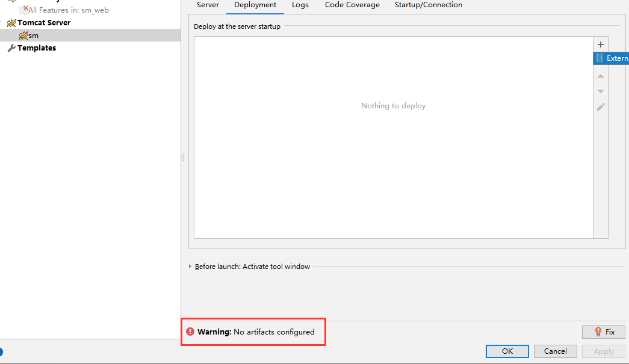Open the Code Coverage tab
This screenshot has height=364, width=629.
coord(352,5)
